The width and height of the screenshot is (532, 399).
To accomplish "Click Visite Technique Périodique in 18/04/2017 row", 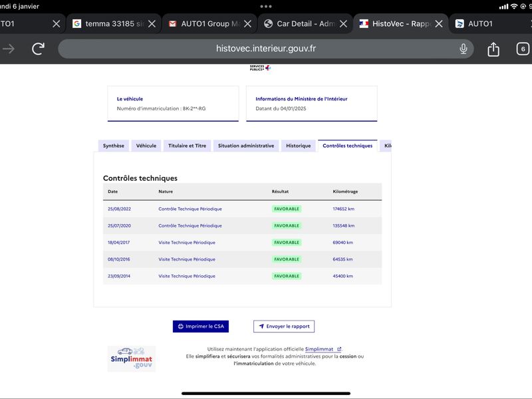I will [x=187, y=243].
